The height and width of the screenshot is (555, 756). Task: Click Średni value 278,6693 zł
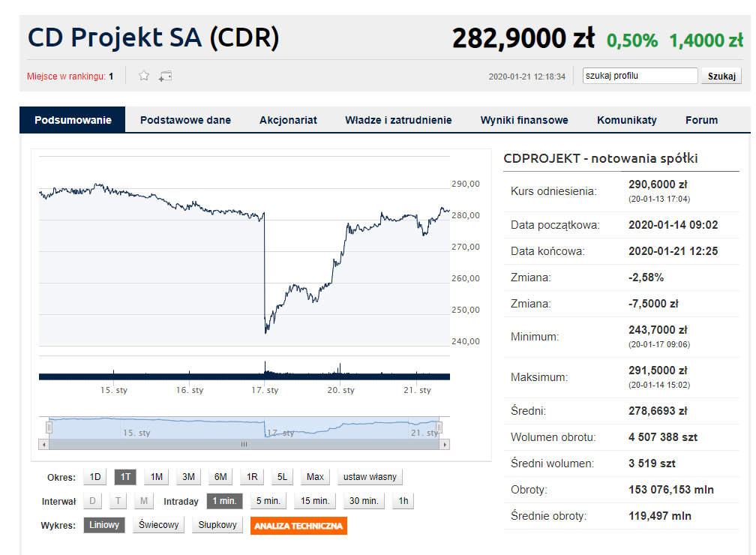[658, 411]
